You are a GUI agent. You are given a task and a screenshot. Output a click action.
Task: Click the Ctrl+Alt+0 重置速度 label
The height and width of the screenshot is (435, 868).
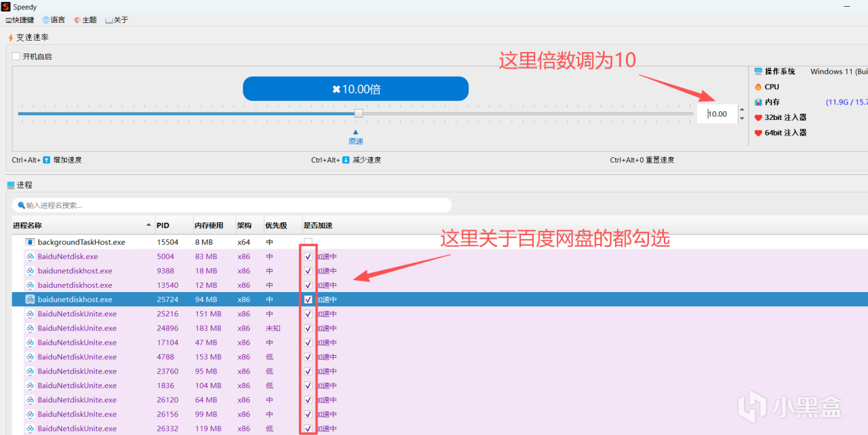642,160
